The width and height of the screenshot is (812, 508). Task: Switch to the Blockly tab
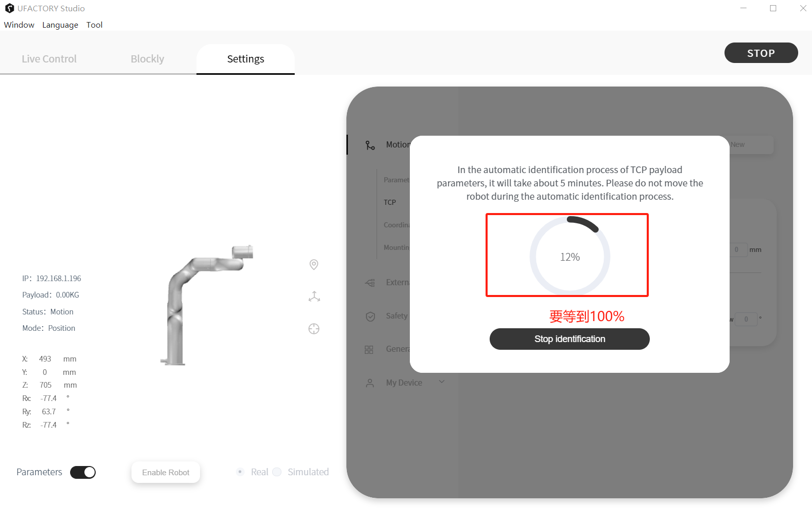point(147,59)
